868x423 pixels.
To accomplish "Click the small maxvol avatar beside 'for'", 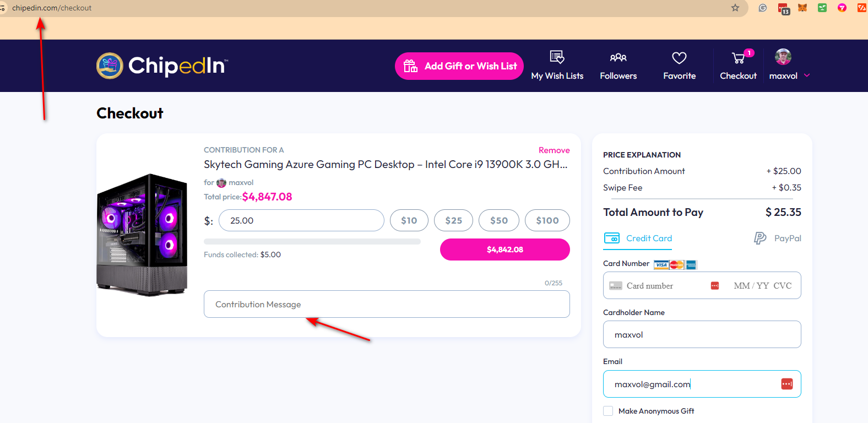I will (221, 183).
